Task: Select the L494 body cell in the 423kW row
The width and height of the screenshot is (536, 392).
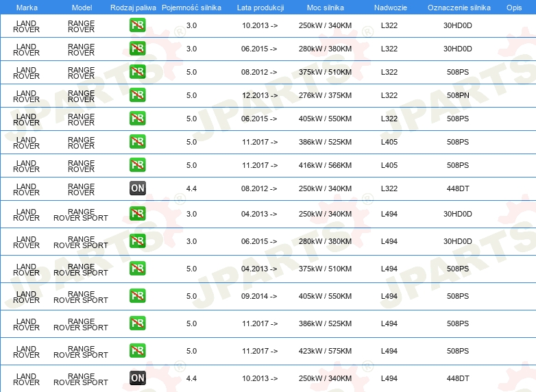Action: (x=389, y=351)
